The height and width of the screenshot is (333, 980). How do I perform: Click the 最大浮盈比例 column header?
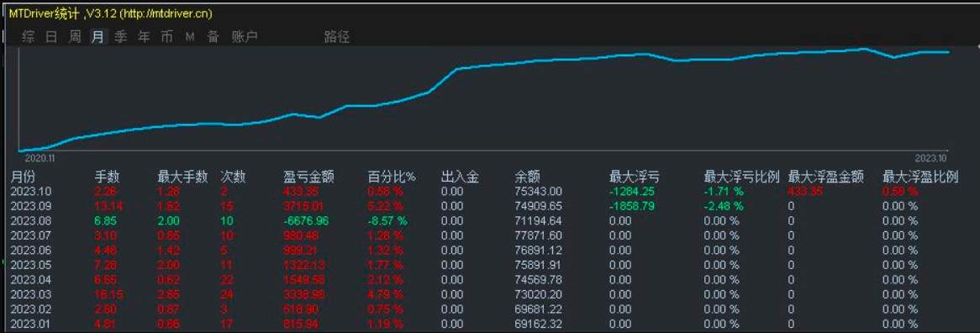coord(920,177)
